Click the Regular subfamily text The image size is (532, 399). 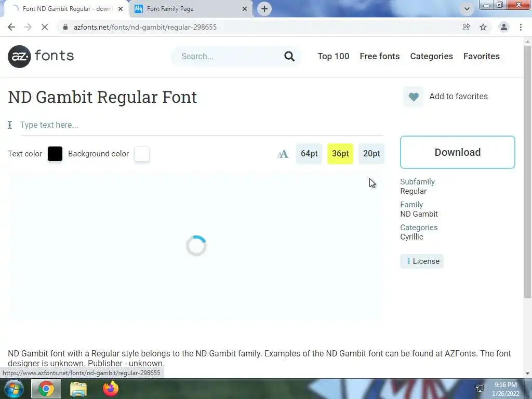[413, 191]
